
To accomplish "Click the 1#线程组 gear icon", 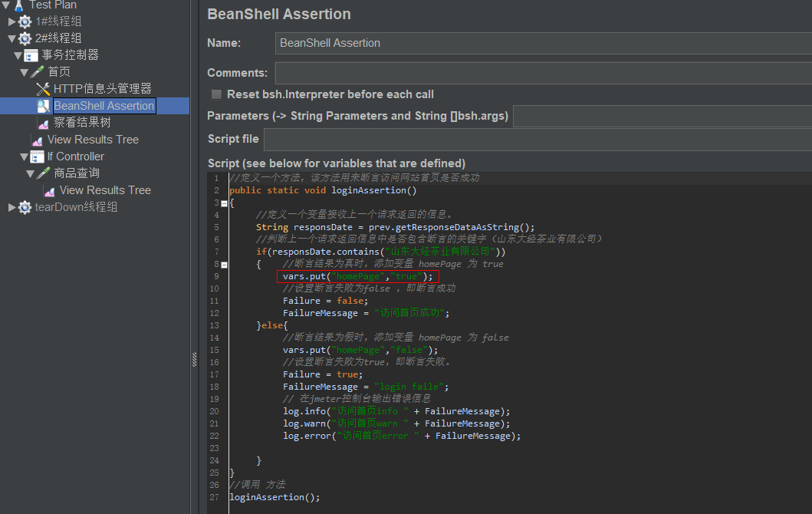I will pyautogui.click(x=25, y=21).
